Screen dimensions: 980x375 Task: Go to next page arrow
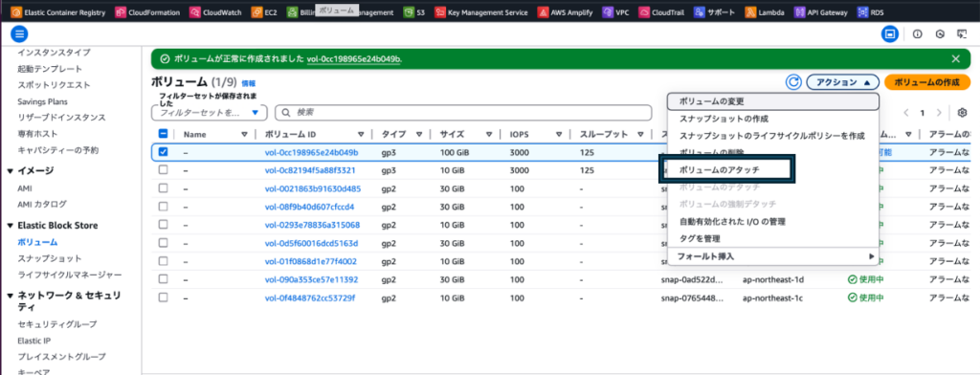coord(939,113)
